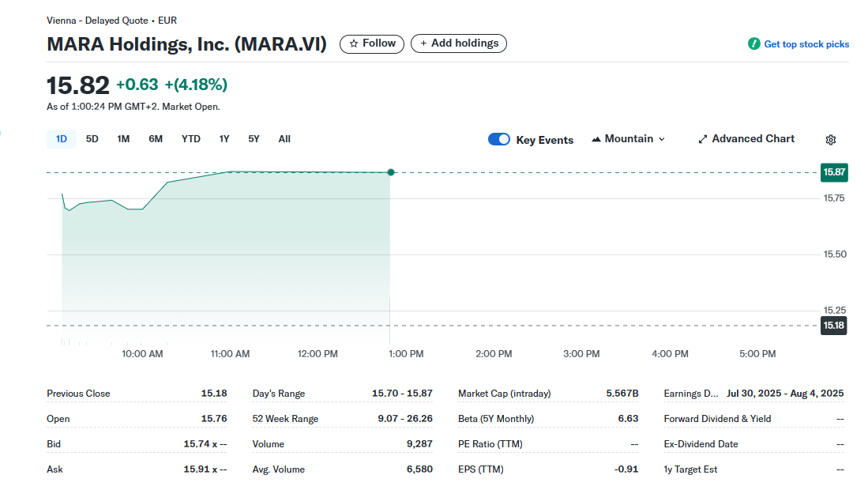Click the 15.50 price axis label
The image size is (868, 490).
(x=835, y=254)
